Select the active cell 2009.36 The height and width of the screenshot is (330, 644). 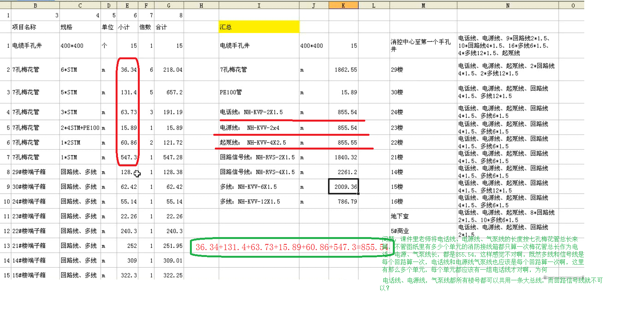[343, 187]
